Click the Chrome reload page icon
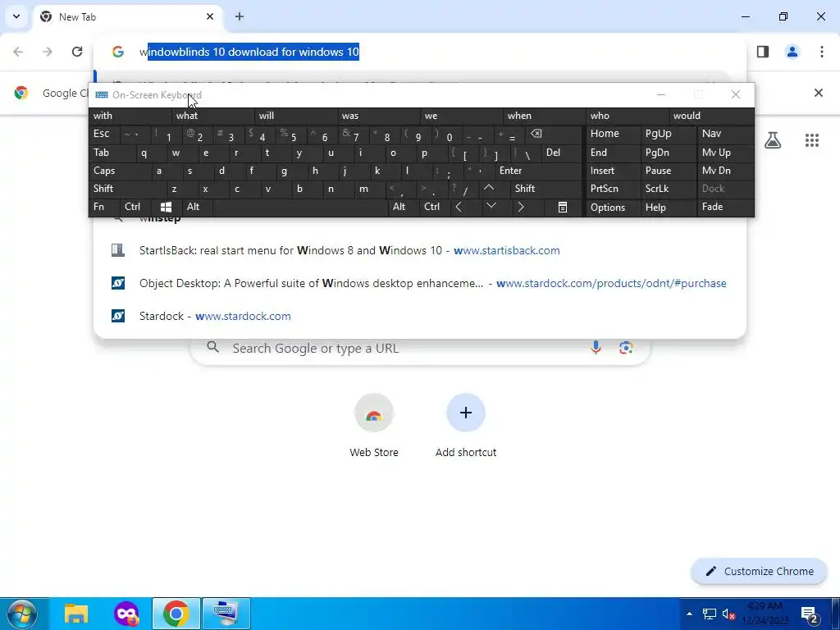Screen dimensions: 840x630 [77, 52]
